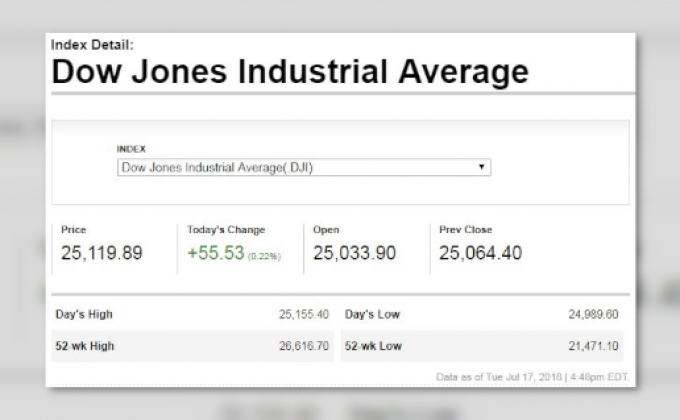Click the Price value 25,119.89
The width and height of the screenshot is (680, 420).
click(101, 253)
